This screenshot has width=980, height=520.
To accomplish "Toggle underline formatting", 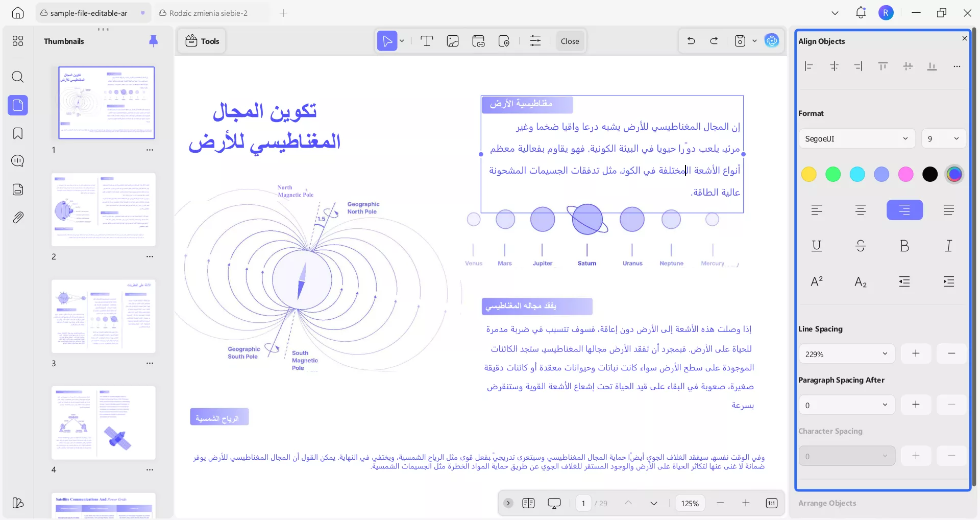I will [x=816, y=246].
